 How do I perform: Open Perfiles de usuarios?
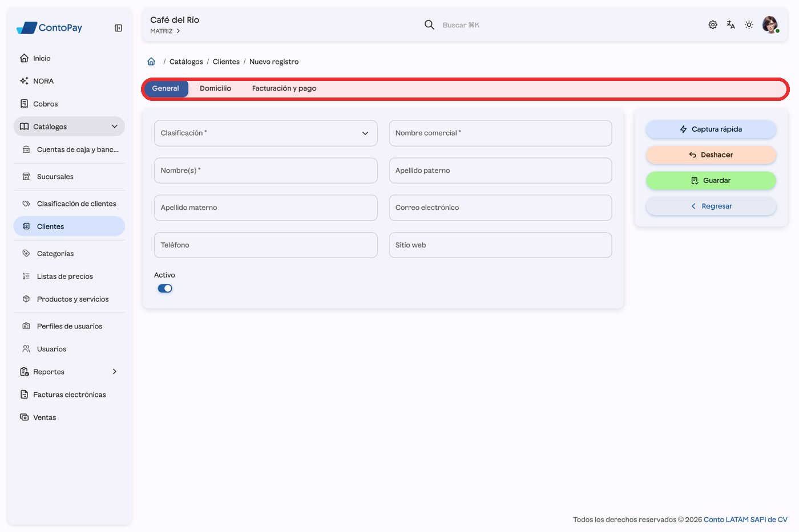click(69, 326)
